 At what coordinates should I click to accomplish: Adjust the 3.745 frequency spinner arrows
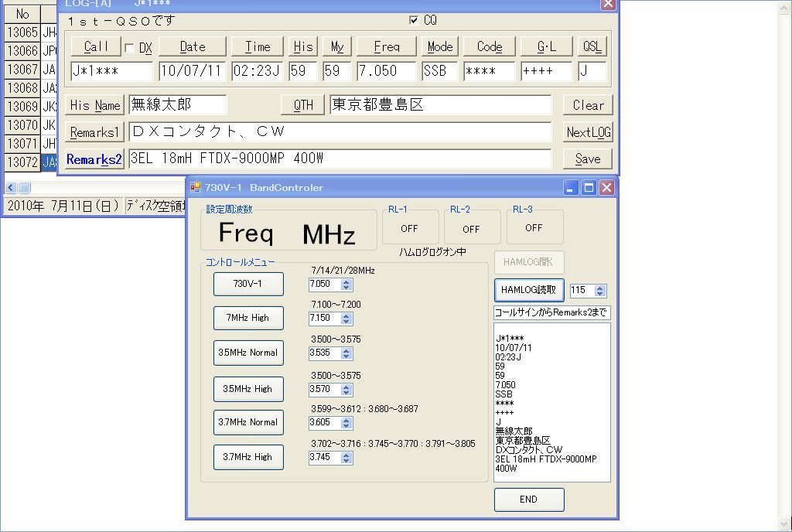coord(346,458)
